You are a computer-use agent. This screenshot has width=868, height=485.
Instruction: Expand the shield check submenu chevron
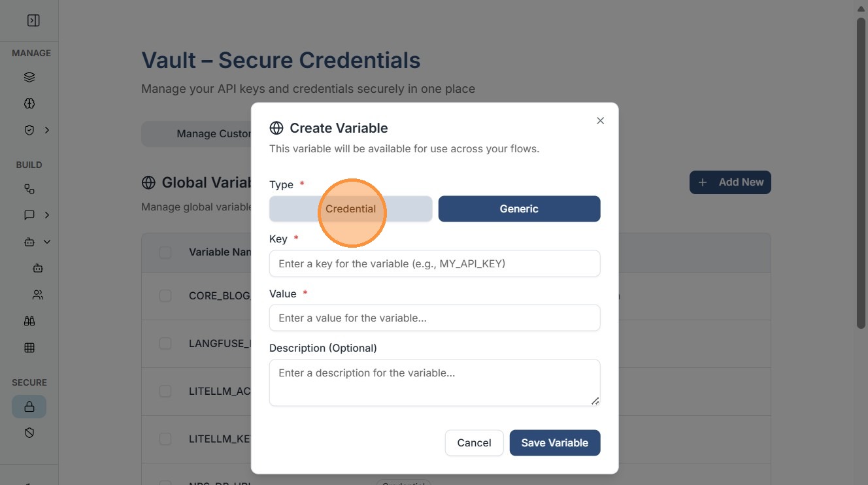click(x=47, y=130)
